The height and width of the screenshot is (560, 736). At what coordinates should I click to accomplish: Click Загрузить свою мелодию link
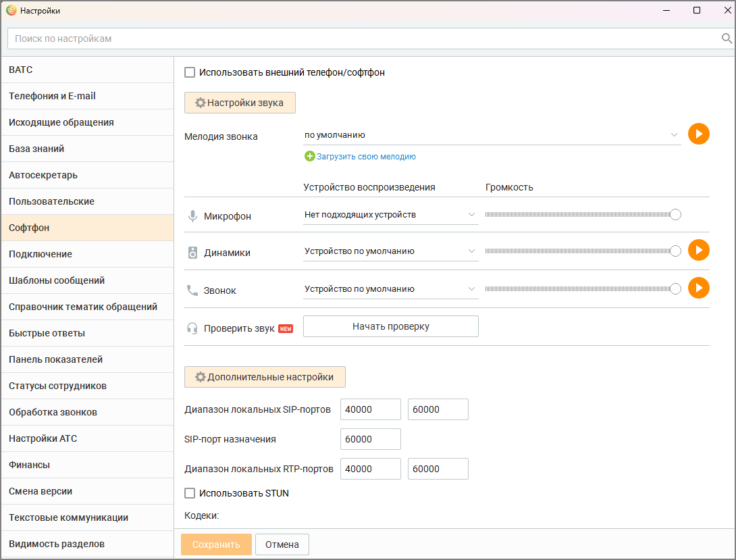point(366,156)
